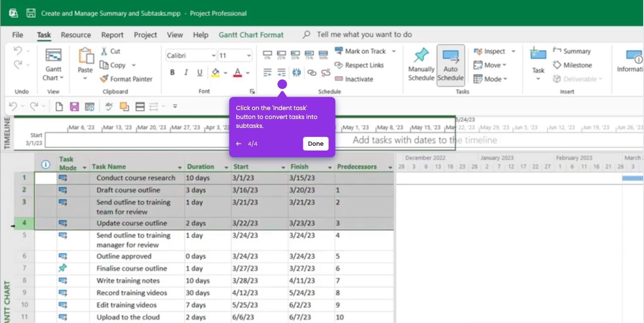644x323 pixels.
Task: Click the Indent Task icon
Action: click(282, 72)
